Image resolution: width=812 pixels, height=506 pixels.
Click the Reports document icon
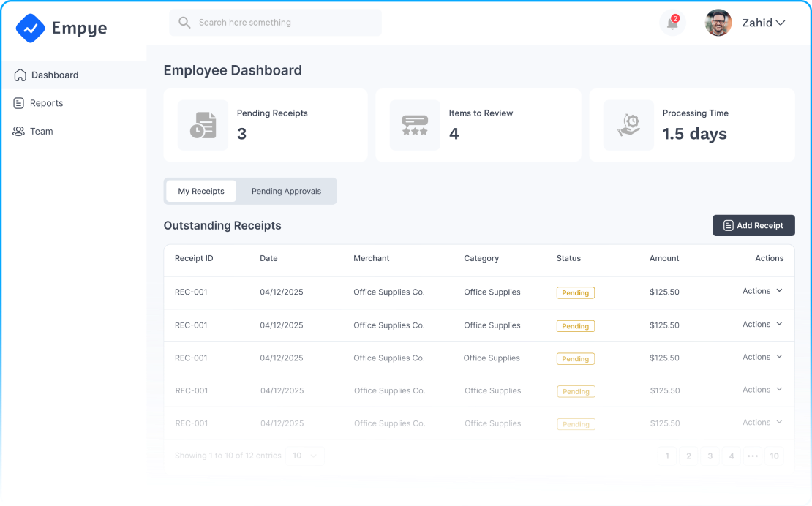[x=18, y=103]
